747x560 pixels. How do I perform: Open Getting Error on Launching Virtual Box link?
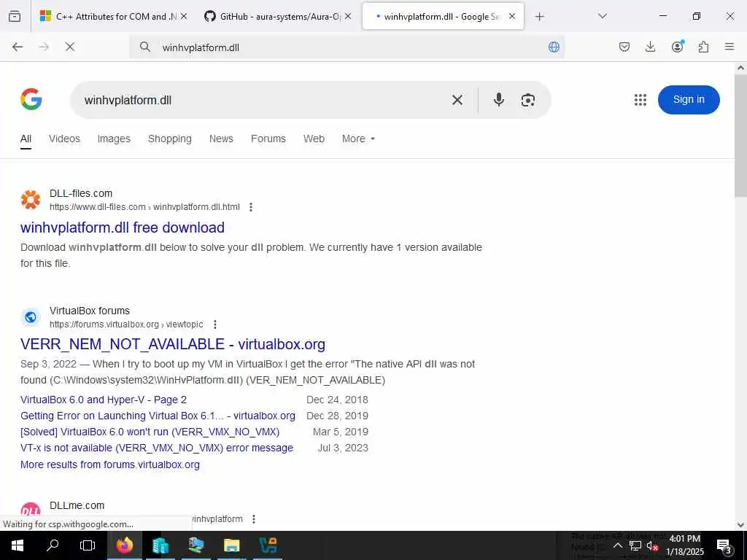pyautogui.click(x=158, y=416)
